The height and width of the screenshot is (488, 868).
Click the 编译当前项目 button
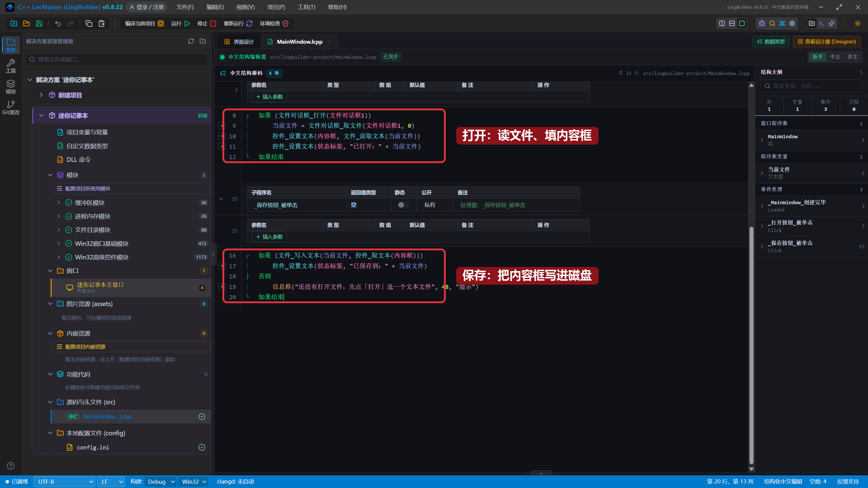coord(144,23)
